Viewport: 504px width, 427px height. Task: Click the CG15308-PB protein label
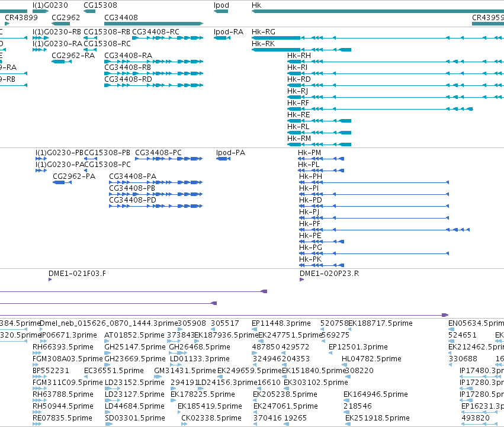107,153
